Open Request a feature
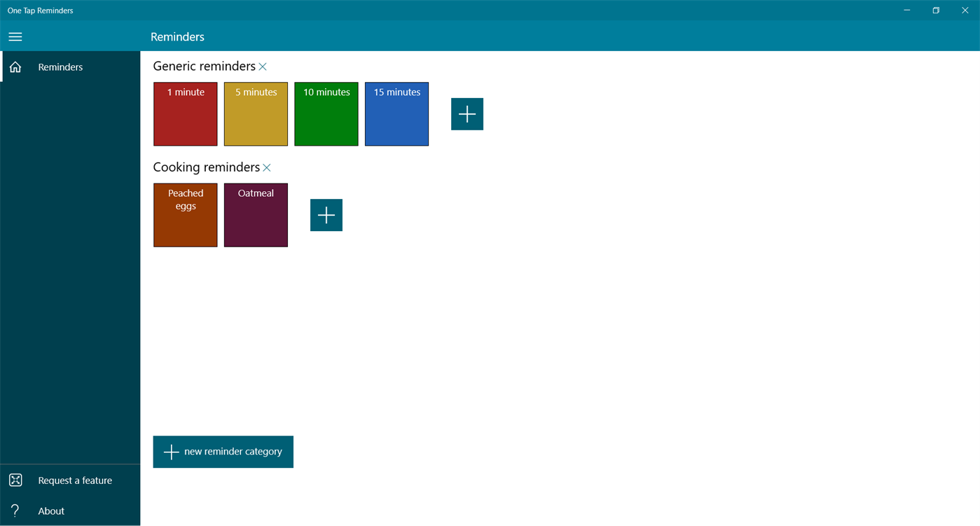Image resolution: width=980 pixels, height=526 pixels. 75,480
